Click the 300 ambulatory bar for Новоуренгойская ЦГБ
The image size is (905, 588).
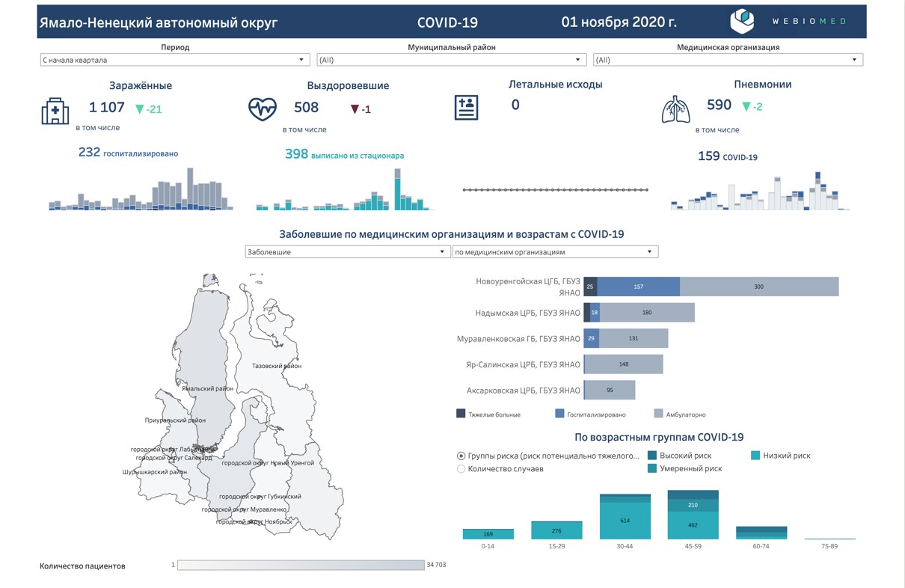759,287
